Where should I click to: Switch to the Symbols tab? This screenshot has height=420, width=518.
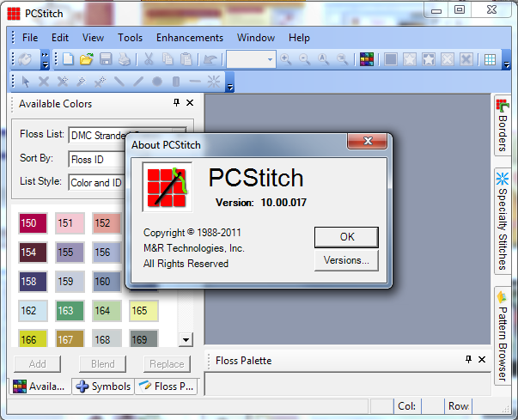103,387
